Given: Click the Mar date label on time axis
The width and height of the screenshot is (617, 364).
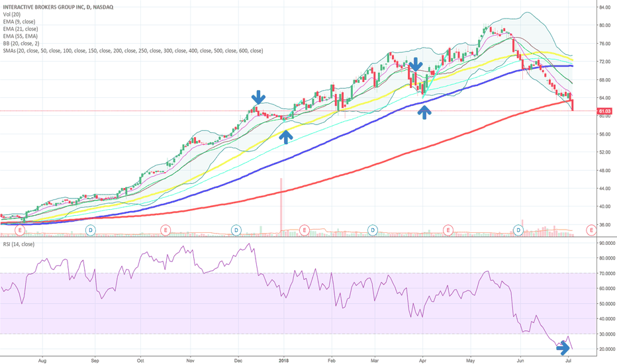Looking at the screenshot, I should click(x=375, y=361).
